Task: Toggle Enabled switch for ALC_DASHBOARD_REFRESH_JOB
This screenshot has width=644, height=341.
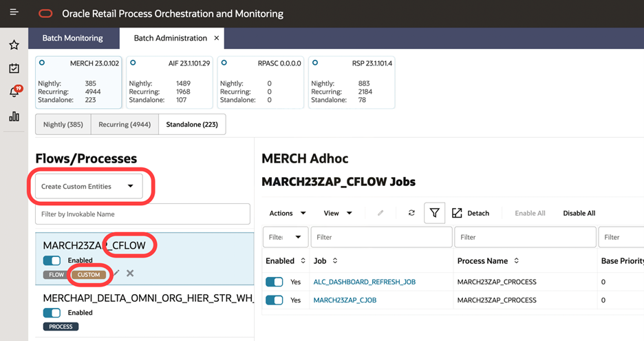Action: (x=275, y=282)
